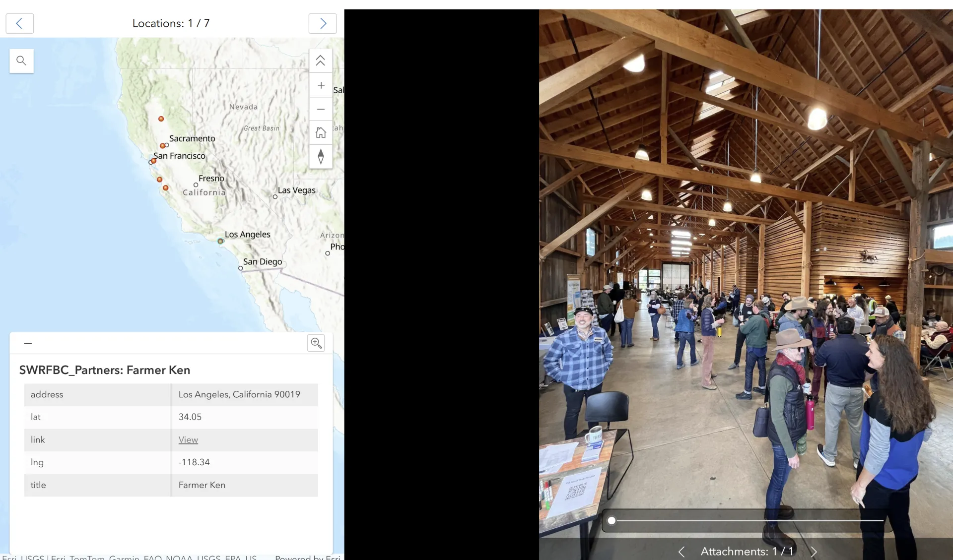Show previous attachment photo

pos(681,552)
